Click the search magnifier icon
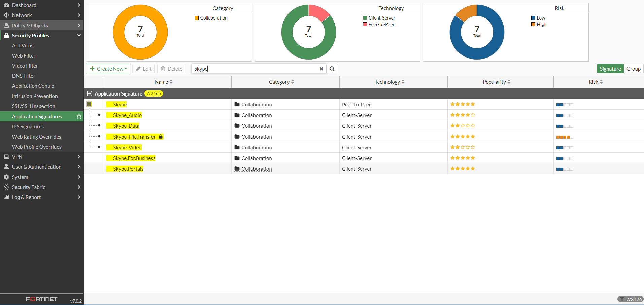644x305 pixels. pyautogui.click(x=332, y=69)
